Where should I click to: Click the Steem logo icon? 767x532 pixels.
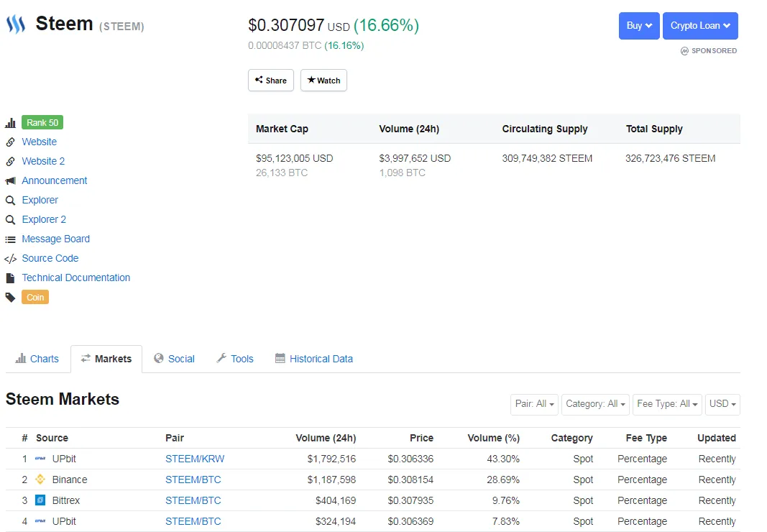tap(16, 24)
